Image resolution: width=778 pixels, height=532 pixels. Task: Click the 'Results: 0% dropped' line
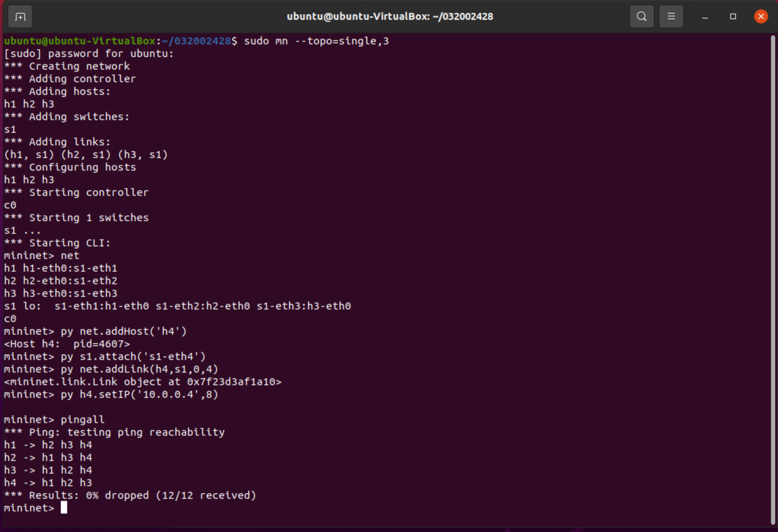click(x=142, y=495)
